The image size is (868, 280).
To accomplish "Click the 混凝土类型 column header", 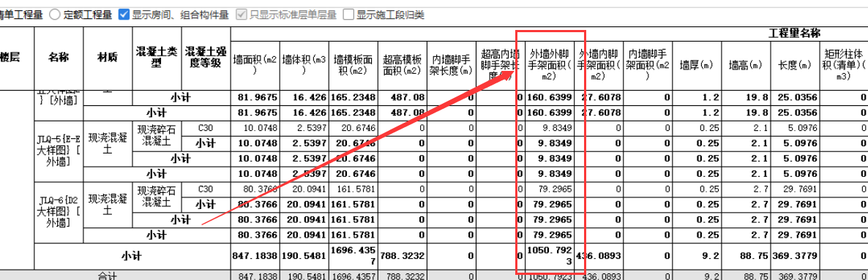I will 157,57.
